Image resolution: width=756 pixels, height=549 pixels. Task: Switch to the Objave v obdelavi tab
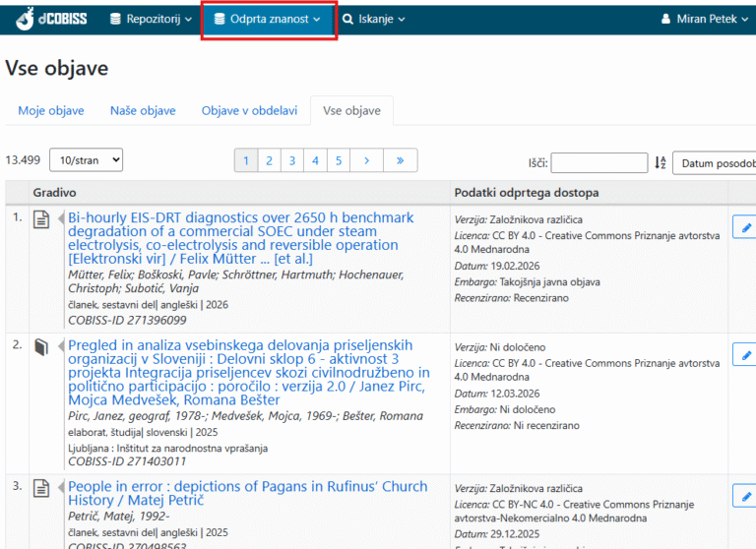pos(249,111)
